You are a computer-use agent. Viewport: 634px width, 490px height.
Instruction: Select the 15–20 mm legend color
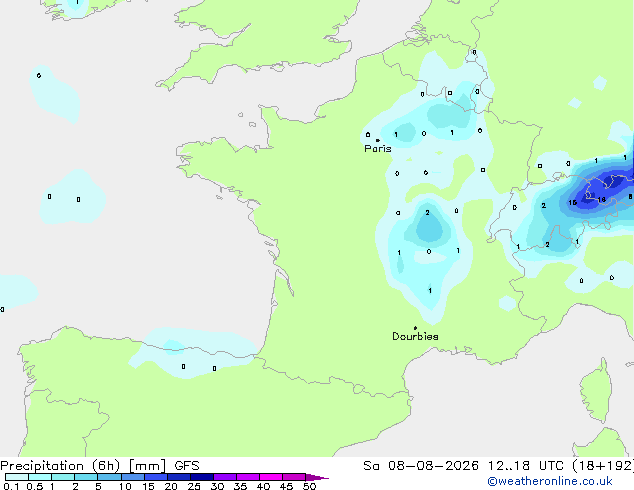tap(156, 477)
